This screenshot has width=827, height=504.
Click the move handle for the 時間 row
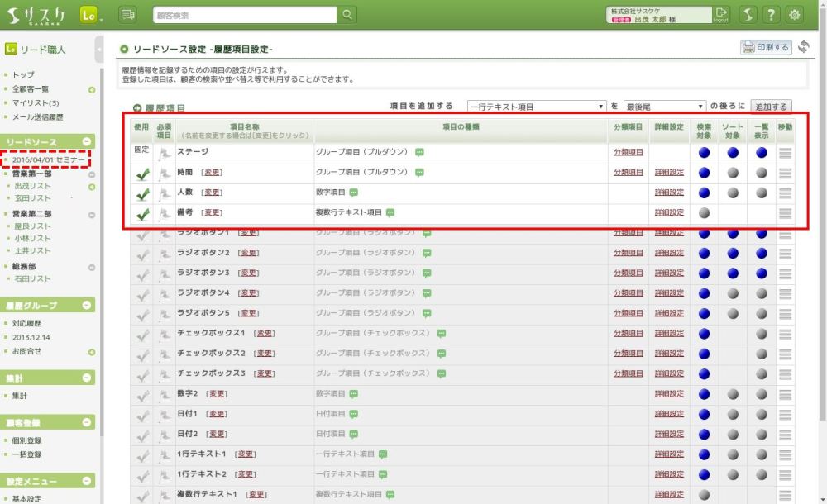pyautogui.click(x=785, y=173)
